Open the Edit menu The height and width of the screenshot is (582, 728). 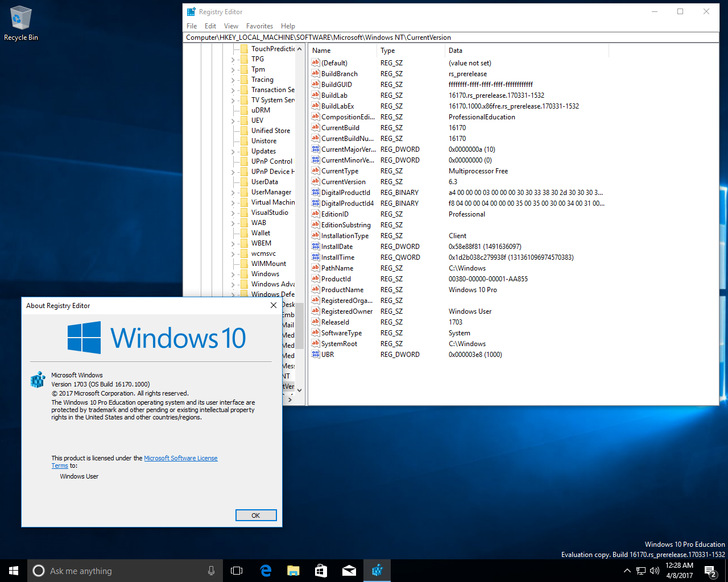tap(210, 26)
